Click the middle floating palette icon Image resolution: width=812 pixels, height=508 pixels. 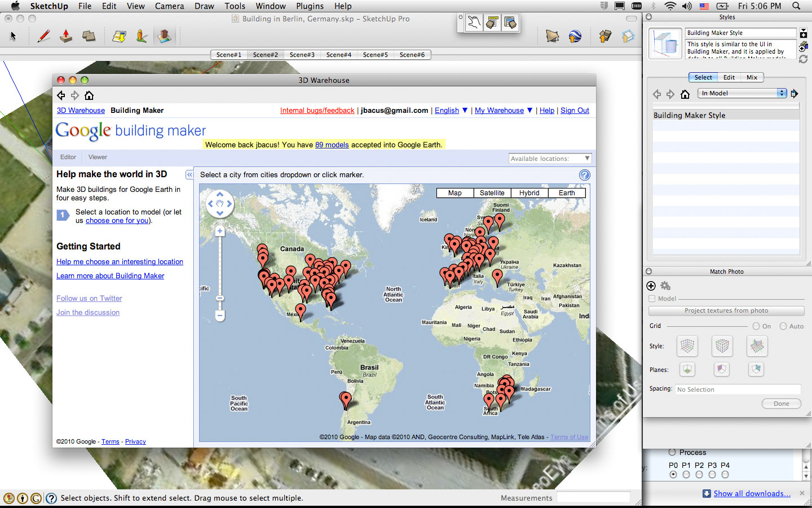tap(492, 23)
